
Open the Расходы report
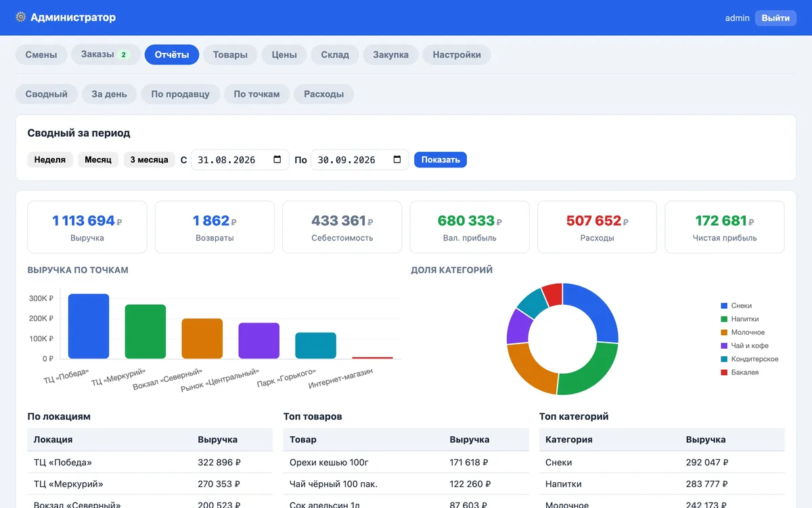click(323, 94)
